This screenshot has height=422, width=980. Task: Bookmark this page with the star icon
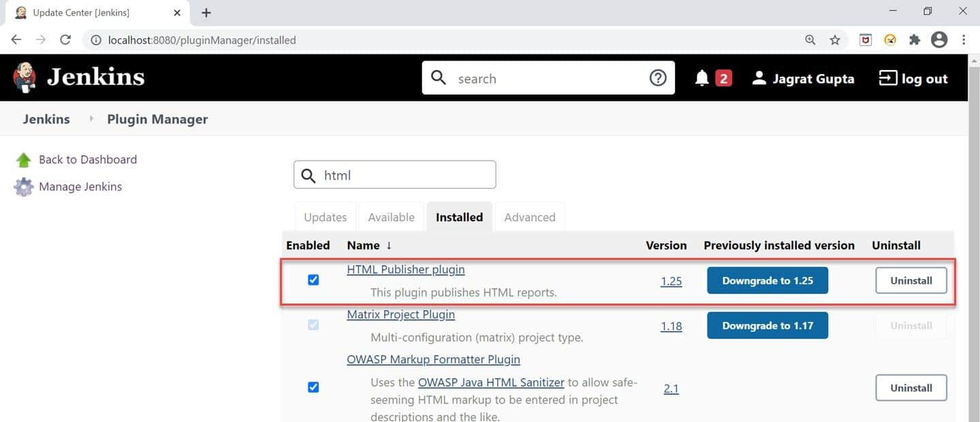tap(835, 40)
